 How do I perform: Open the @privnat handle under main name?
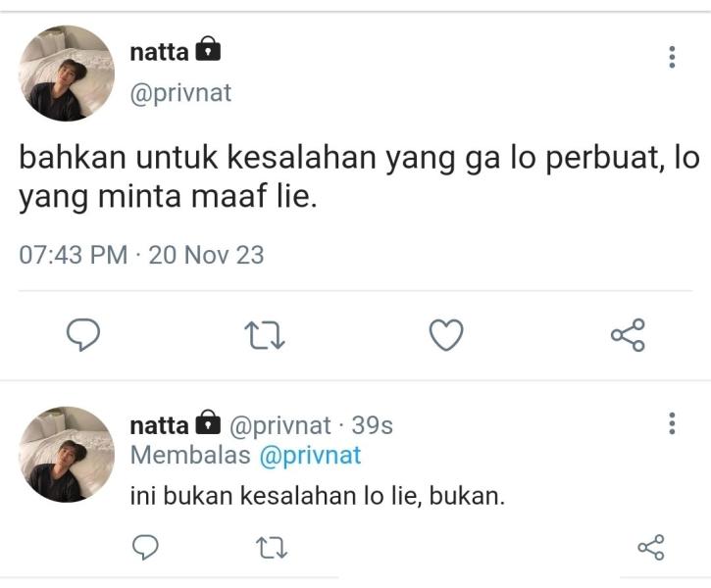pyautogui.click(x=180, y=93)
